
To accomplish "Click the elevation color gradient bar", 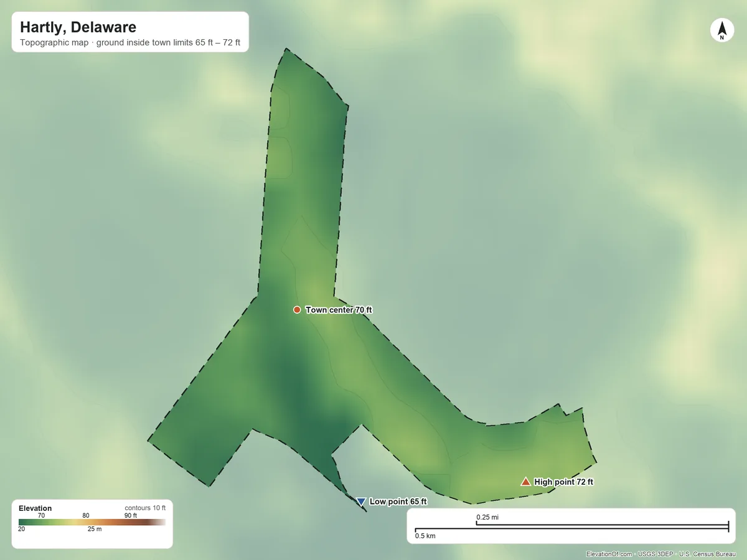I will 92,522.
